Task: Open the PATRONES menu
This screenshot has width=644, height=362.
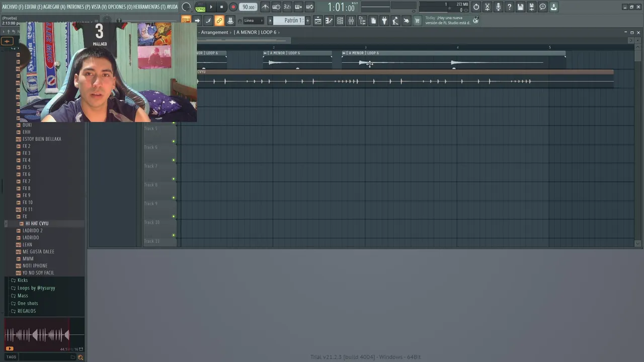Action: click(x=78, y=7)
